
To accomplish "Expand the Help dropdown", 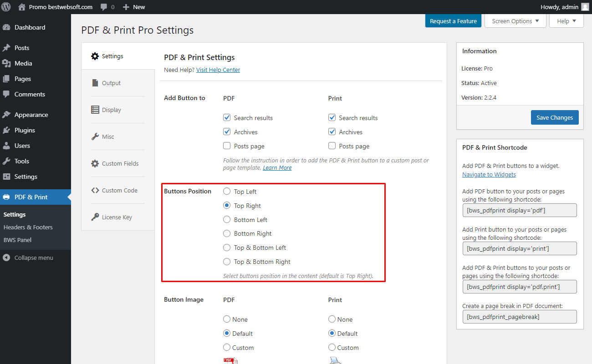I will point(566,21).
